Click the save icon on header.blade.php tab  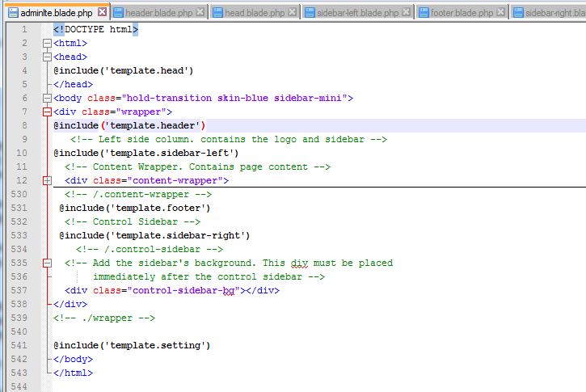[x=119, y=13]
